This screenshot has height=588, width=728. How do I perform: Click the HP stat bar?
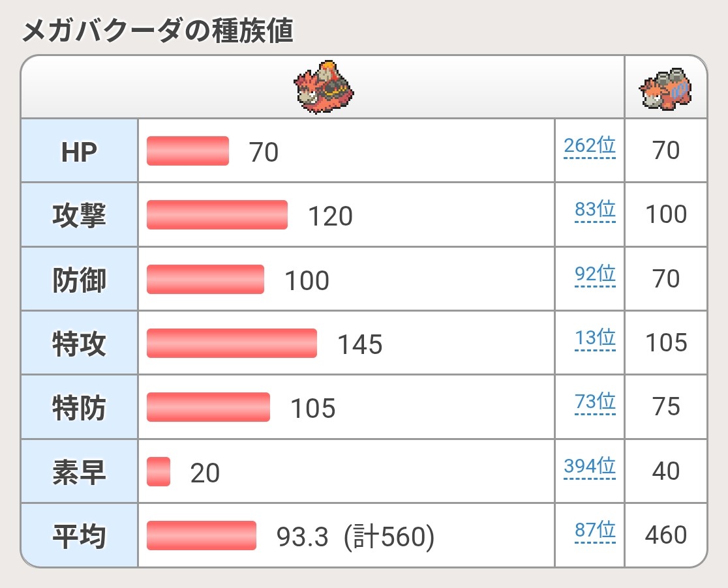[x=188, y=151]
